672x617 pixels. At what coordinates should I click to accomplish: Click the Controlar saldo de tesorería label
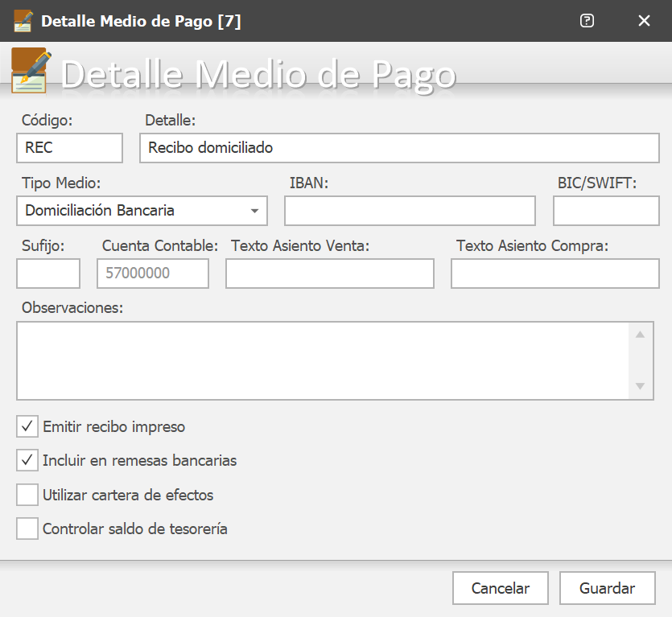coord(135,529)
